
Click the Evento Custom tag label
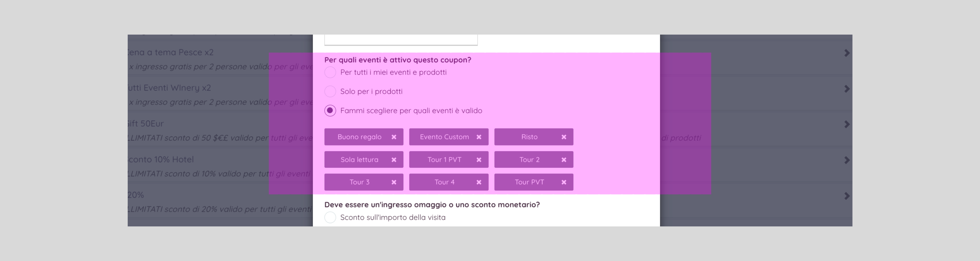coord(444,137)
